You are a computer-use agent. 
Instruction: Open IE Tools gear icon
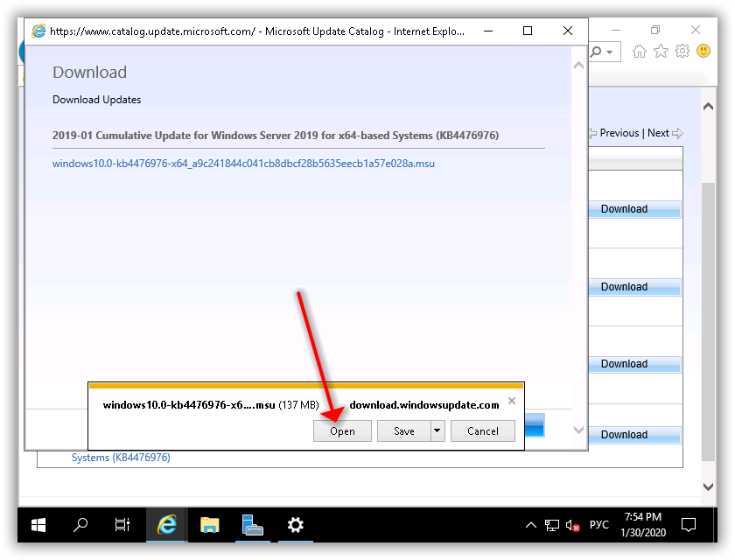[x=682, y=51]
